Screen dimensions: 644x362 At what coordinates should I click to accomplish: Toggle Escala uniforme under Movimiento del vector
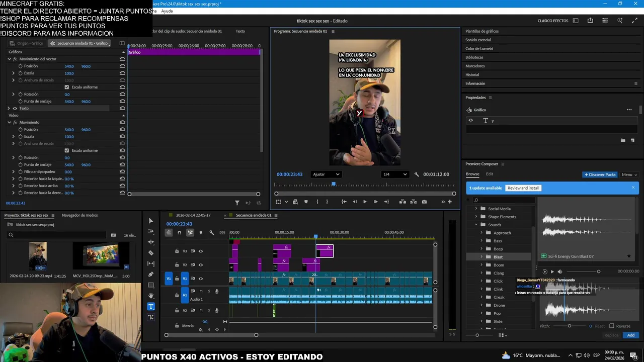tap(67, 87)
